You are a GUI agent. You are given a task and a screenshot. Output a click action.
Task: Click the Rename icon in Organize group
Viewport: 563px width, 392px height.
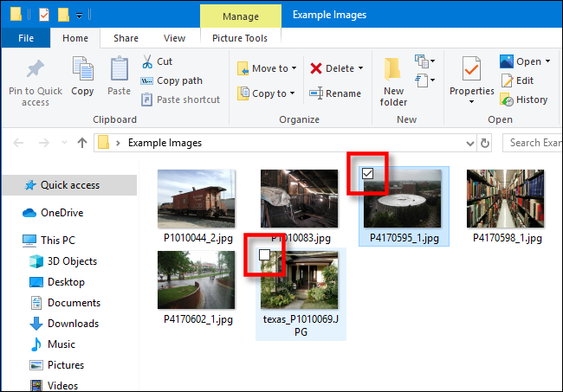[x=317, y=93]
